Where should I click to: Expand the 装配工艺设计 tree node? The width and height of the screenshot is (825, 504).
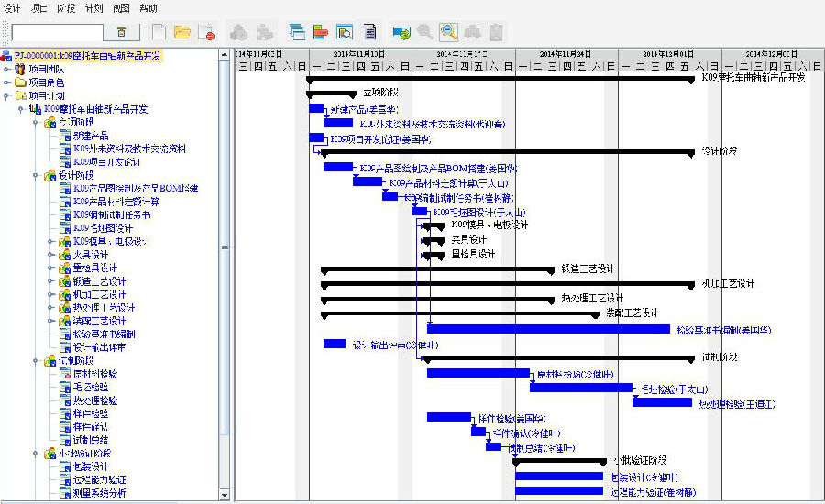[x=51, y=321]
